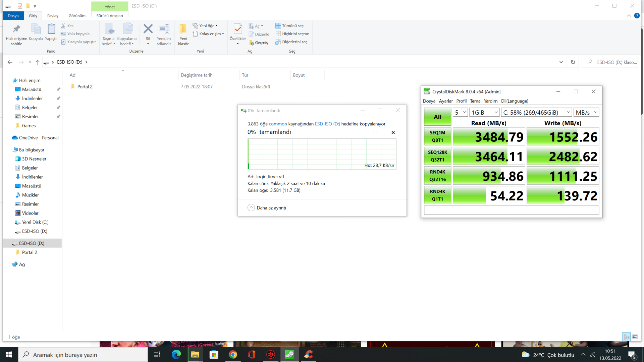Image resolution: width=644 pixels, height=362 pixels.
Task: Click the common source folder link
Action: [278, 124]
